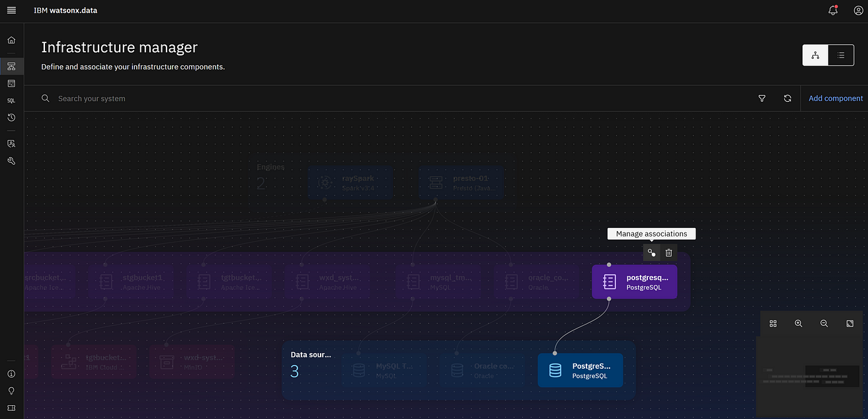Open the user profile menu
The width and height of the screenshot is (868, 419).
pyautogui.click(x=858, y=11)
